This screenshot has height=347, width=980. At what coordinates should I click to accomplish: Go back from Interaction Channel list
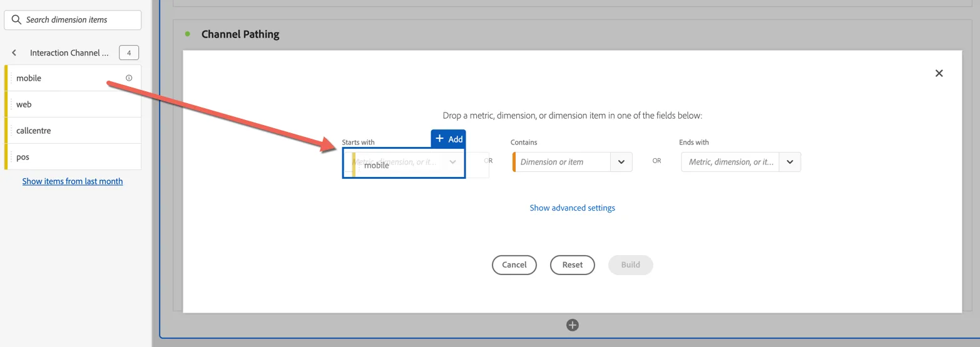[14, 53]
